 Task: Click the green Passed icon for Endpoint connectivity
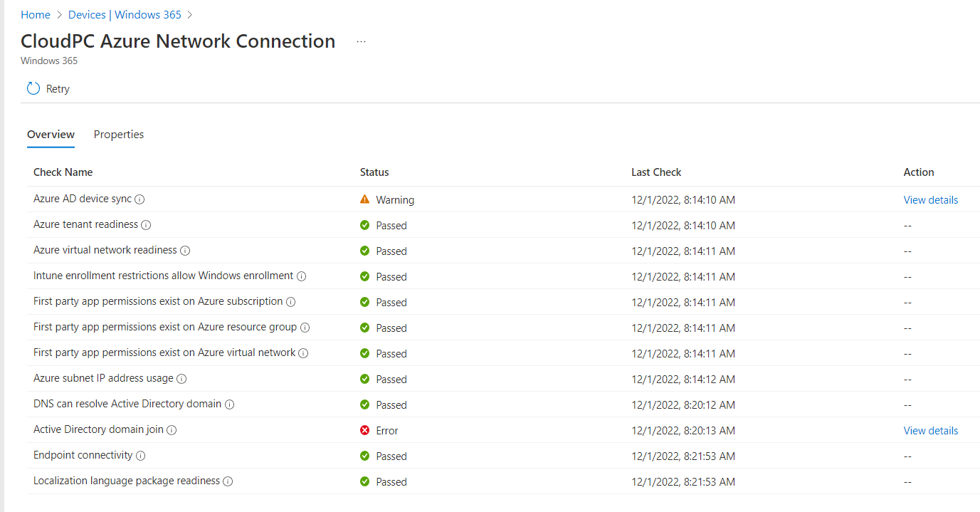click(364, 456)
